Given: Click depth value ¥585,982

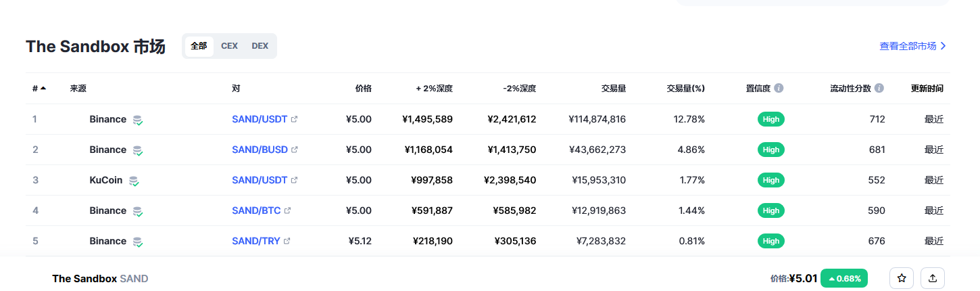Looking at the screenshot, I should pos(515,210).
